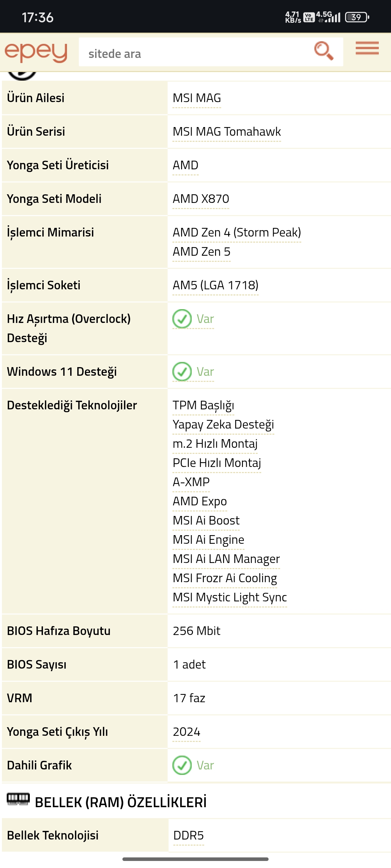Screen dimensions: 391x868
Task: Click the overclock support checkmark icon
Action: click(x=182, y=319)
